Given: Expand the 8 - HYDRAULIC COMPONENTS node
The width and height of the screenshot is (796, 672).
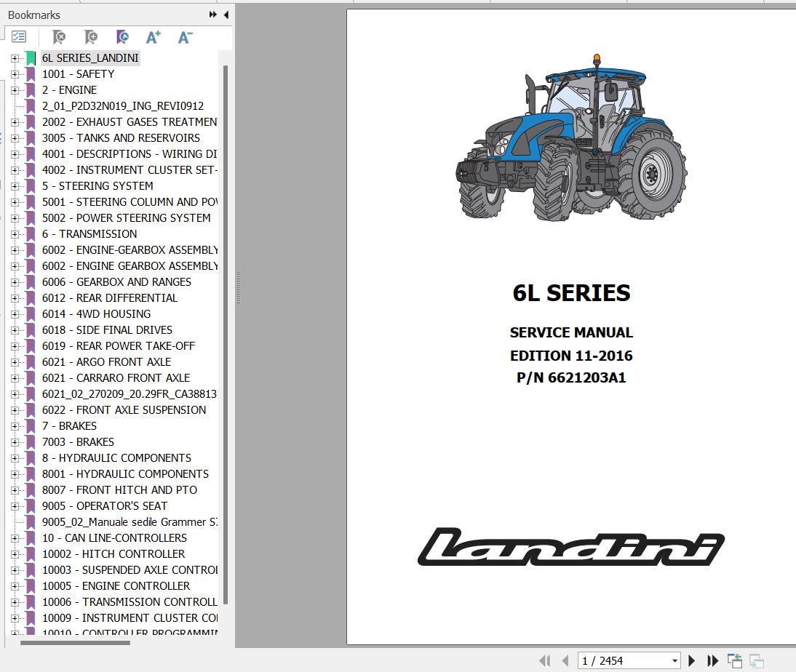Looking at the screenshot, I should tap(15, 458).
